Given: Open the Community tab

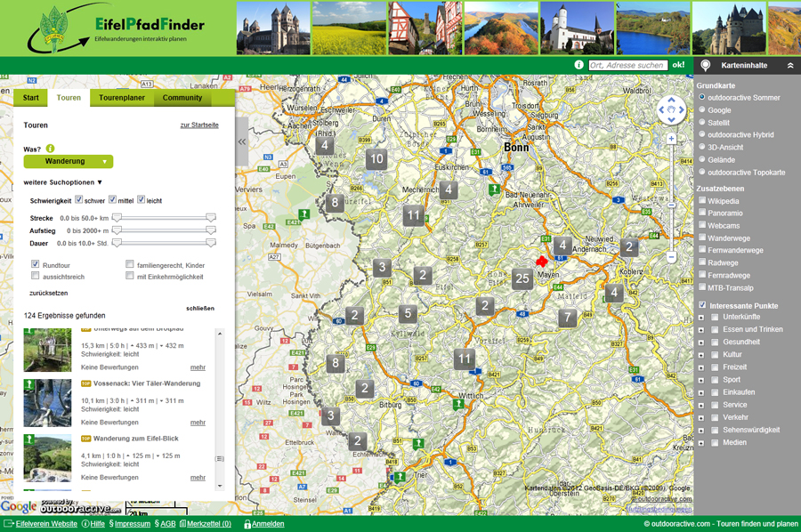Looking at the screenshot, I should pos(182,98).
